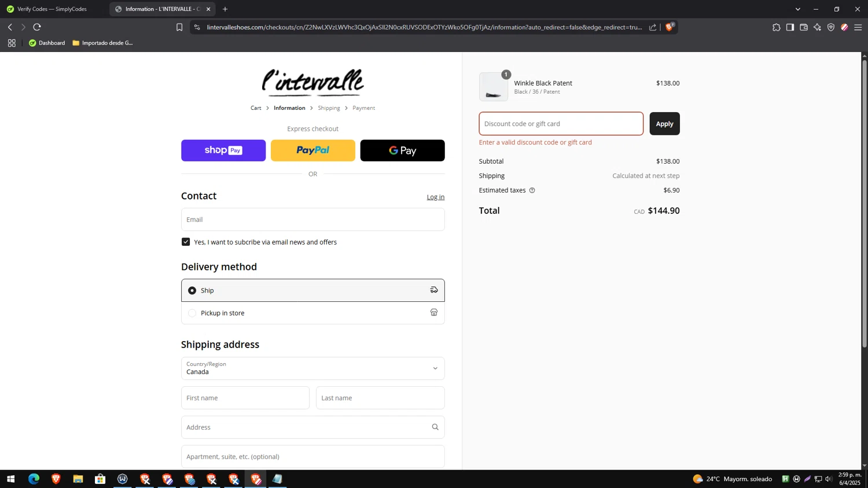Go to Cart breadcrumb

tap(256, 108)
